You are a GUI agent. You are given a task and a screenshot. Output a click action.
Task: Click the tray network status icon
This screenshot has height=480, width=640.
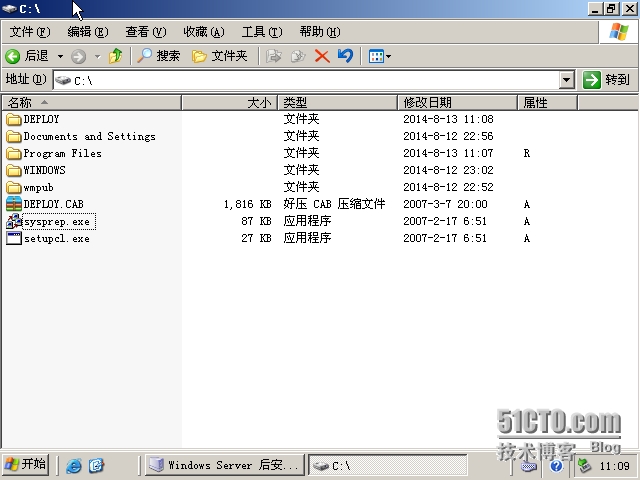pyautogui.click(x=584, y=465)
